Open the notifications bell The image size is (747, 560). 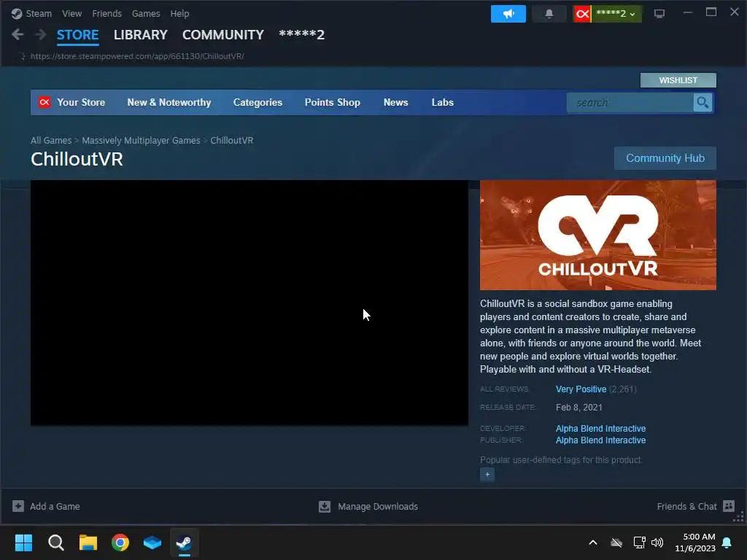(549, 14)
